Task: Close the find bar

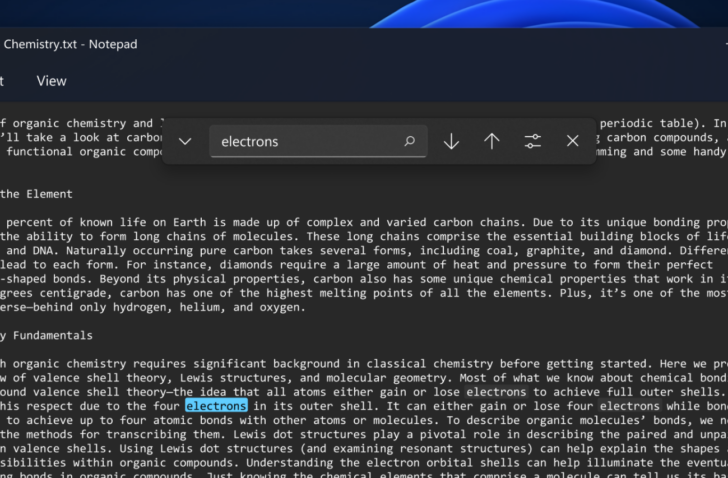Action: [x=572, y=141]
